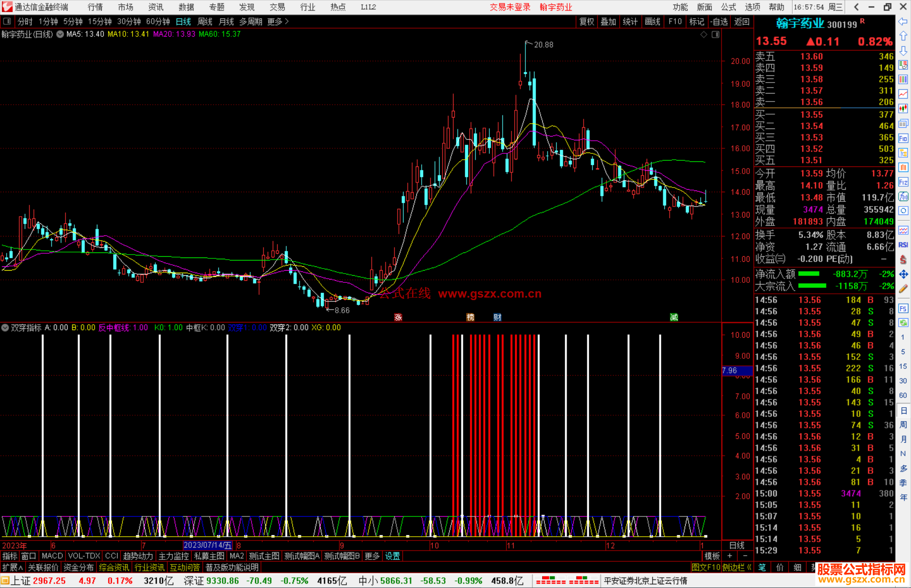The image size is (911, 588).
Task: Select 周 period in right sidebar
Action: click(x=903, y=424)
